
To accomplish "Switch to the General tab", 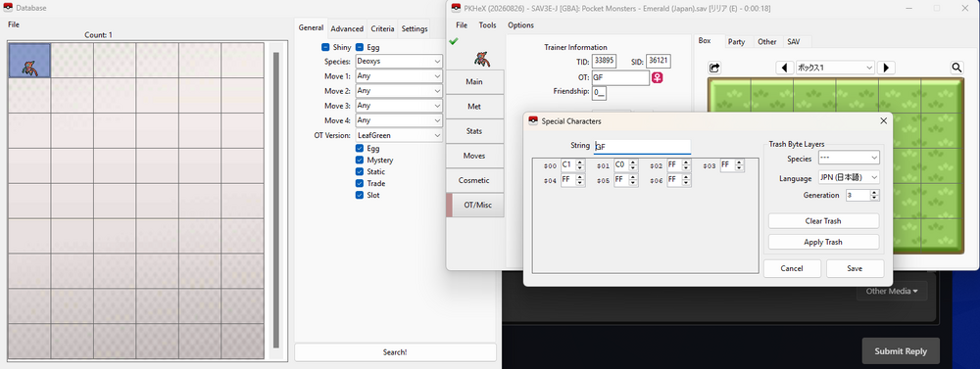I will [311, 27].
